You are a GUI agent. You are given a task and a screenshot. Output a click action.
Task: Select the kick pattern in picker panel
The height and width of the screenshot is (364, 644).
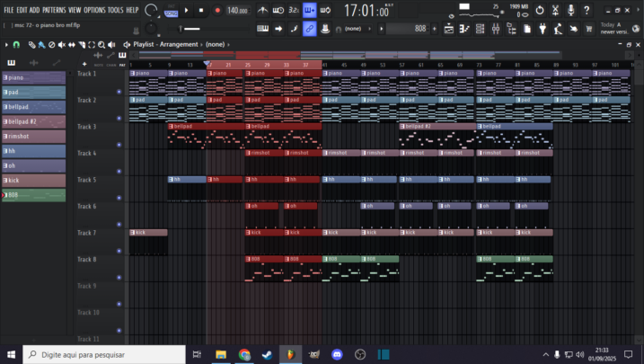(33, 181)
